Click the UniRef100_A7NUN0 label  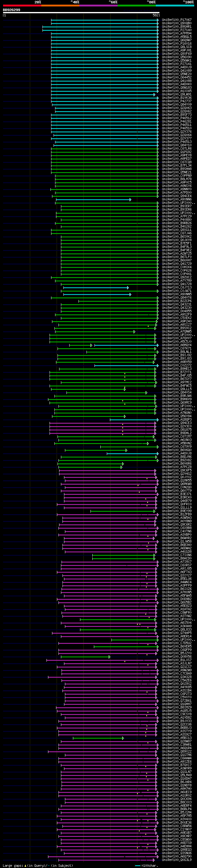tap(177, 413)
